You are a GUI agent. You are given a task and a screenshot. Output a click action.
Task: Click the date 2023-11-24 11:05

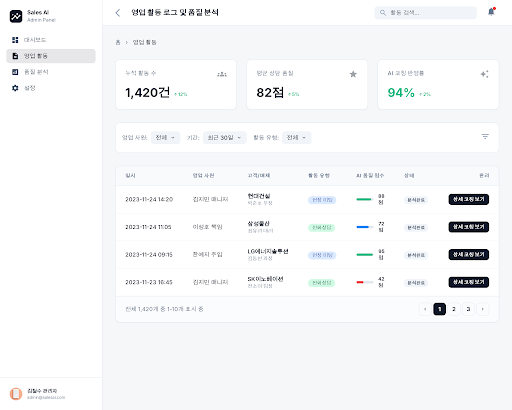coord(148,227)
